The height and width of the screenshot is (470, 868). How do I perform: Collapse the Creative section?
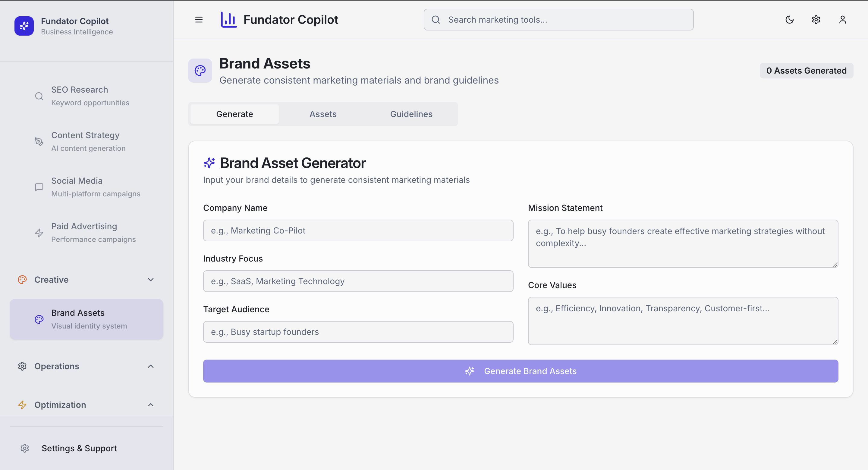point(151,280)
